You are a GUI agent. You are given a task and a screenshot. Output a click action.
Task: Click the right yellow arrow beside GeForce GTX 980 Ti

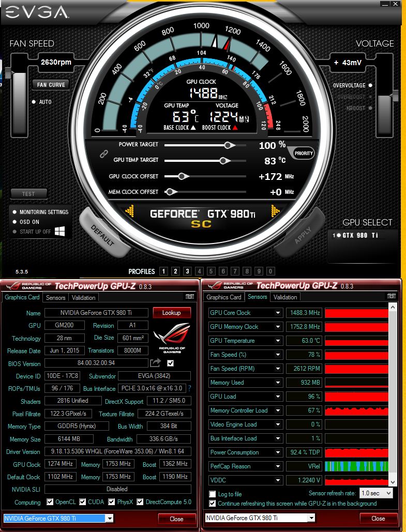[275, 211]
